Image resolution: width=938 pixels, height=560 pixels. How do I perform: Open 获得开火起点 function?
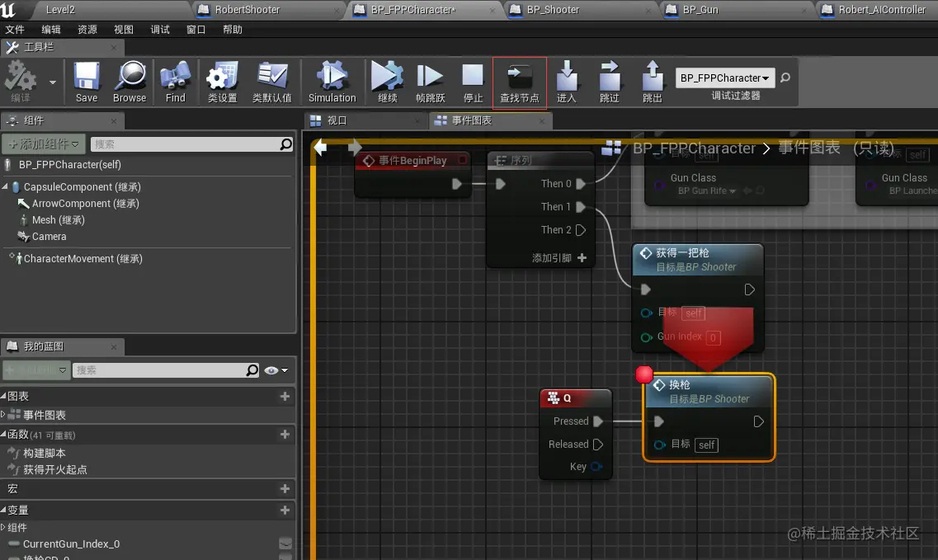point(55,469)
